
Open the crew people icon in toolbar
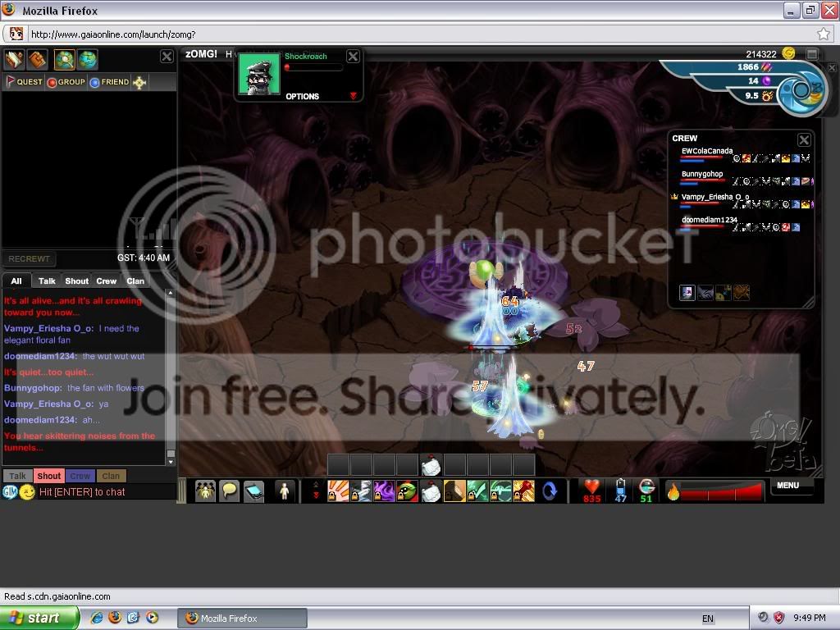[205, 491]
